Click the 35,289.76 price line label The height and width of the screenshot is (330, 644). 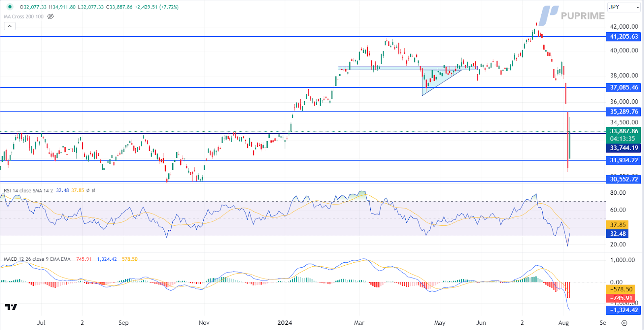pos(623,112)
